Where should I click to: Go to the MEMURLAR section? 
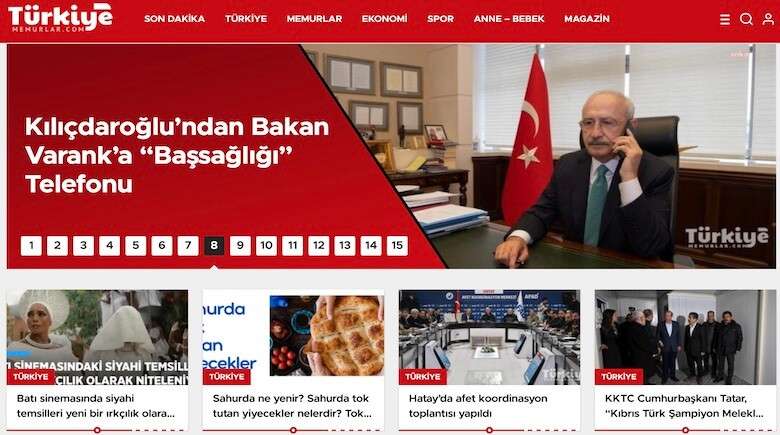[314, 19]
